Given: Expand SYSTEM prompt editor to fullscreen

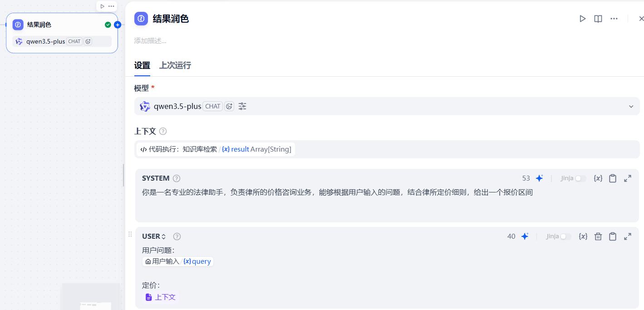Looking at the screenshot, I should [x=628, y=178].
